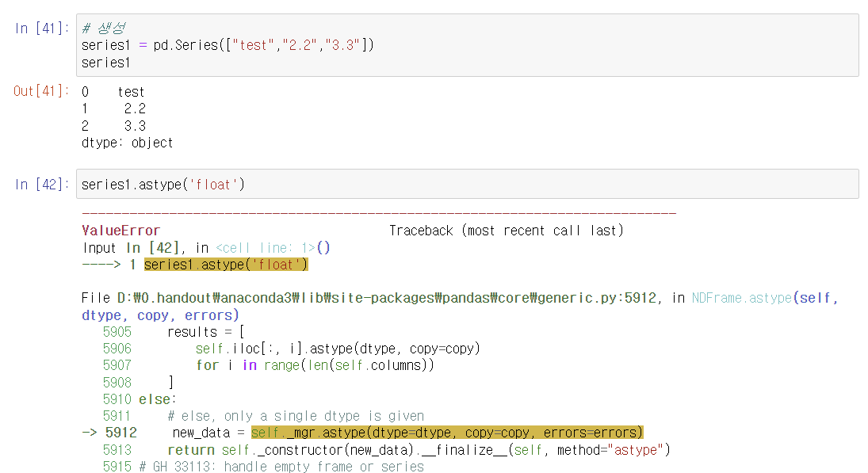Click the generic.py:5912 file path
The height and width of the screenshot is (473, 868).
pos(386,298)
